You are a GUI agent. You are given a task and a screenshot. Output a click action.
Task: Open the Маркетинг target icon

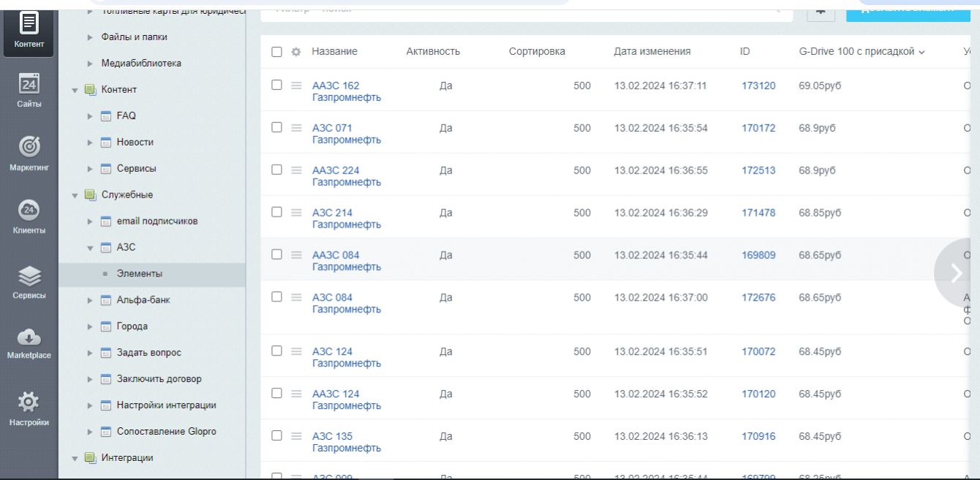29,146
